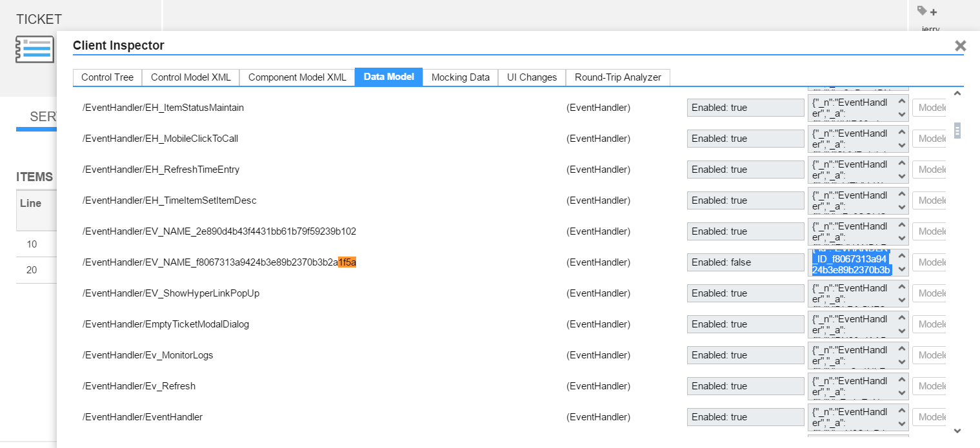
Task: Select the Data Model tab
Action: tap(388, 77)
